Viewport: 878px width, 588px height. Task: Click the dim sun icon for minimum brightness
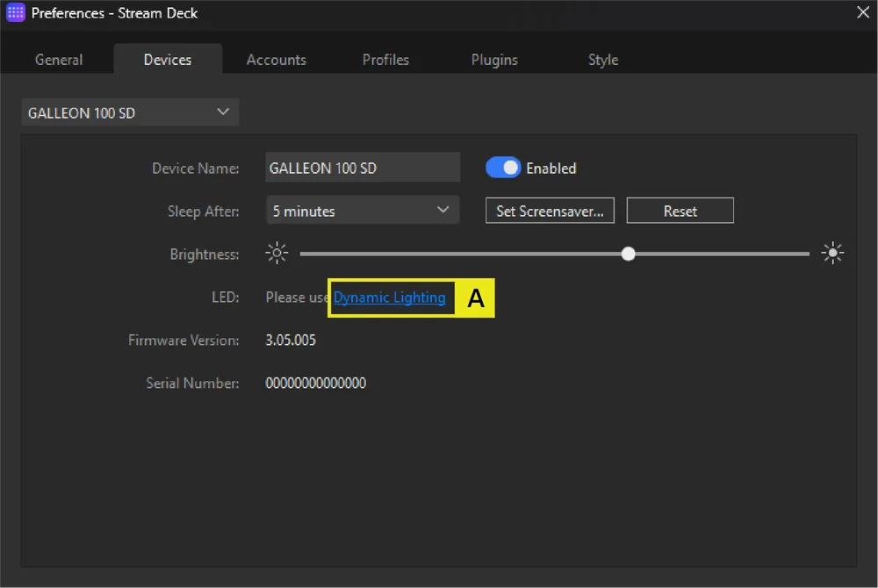point(277,255)
